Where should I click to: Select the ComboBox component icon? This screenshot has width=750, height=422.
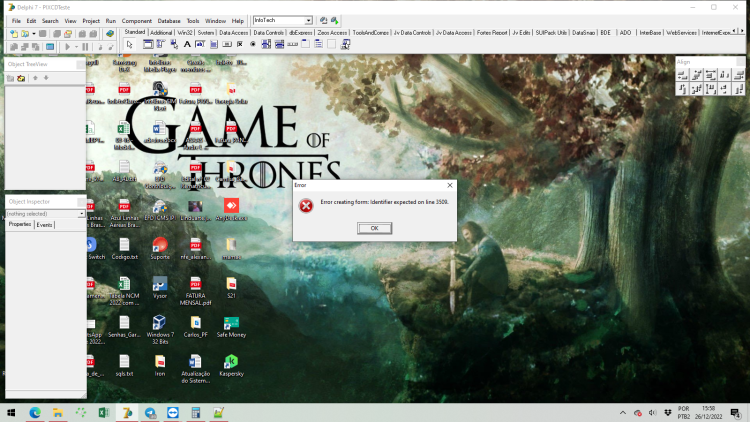click(279, 44)
